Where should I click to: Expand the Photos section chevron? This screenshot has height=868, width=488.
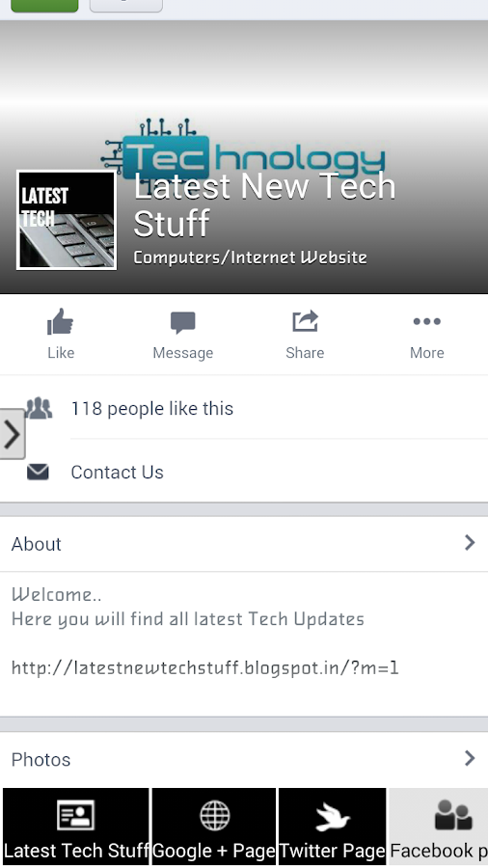coord(470,758)
